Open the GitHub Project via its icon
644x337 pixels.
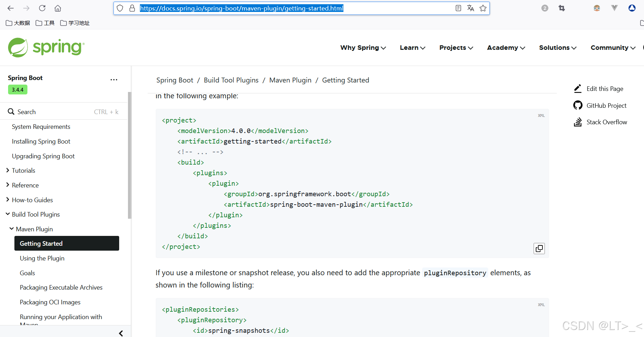tap(578, 105)
